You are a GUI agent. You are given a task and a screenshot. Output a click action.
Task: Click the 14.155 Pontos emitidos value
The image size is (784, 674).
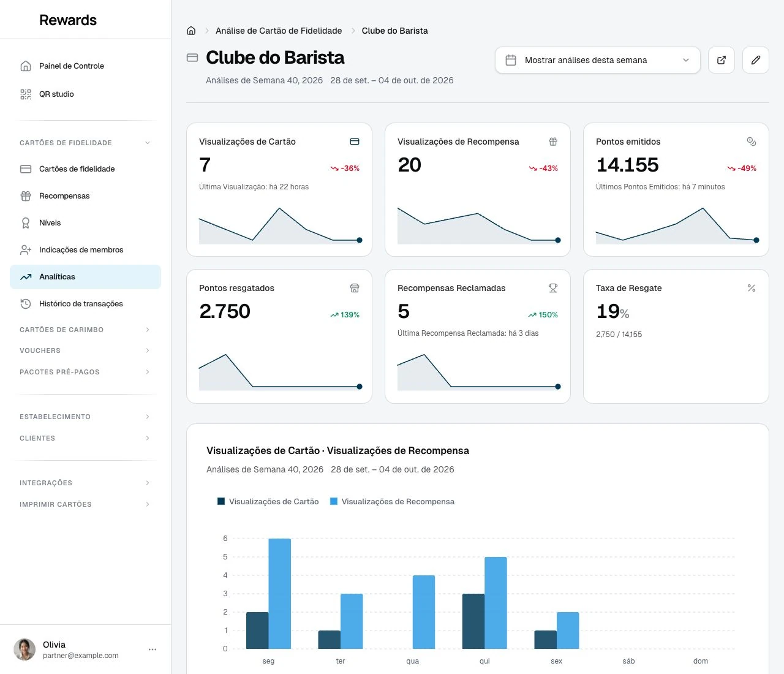(x=627, y=165)
